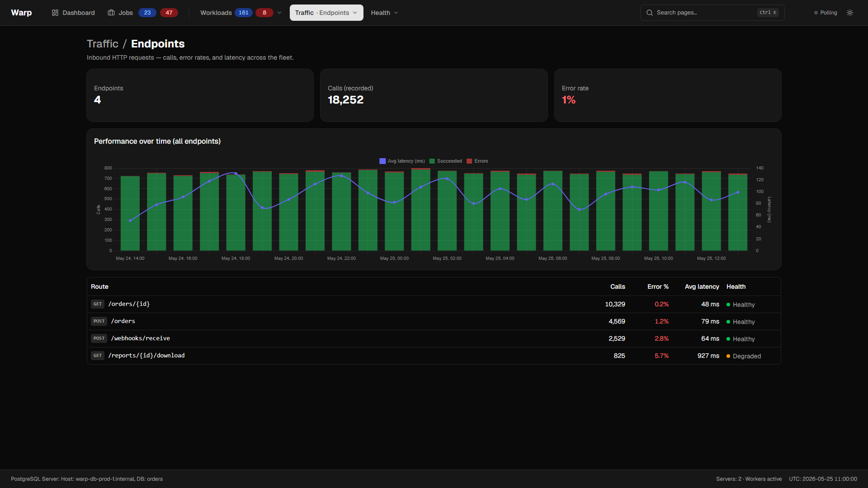868x488 pixels.
Task: Open the Traffic · Endpoints dropdown
Action: [x=326, y=13]
